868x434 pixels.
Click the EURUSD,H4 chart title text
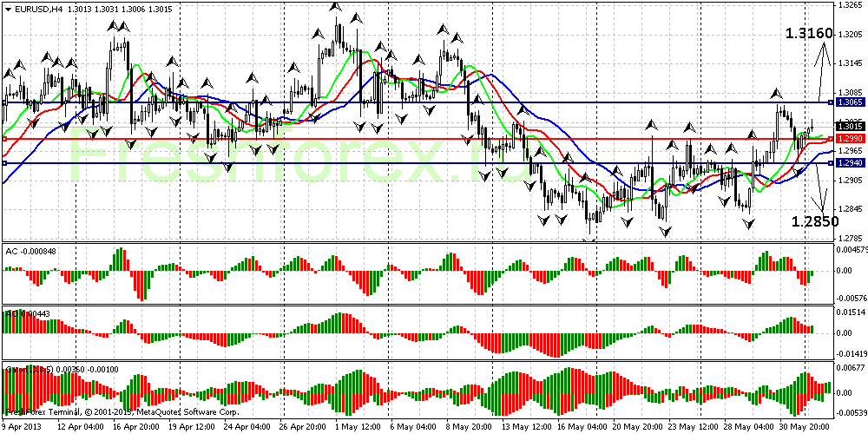[37, 9]
